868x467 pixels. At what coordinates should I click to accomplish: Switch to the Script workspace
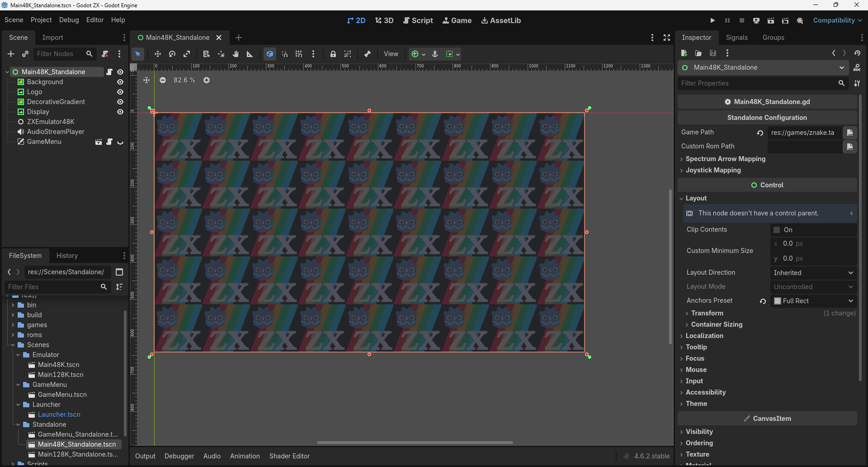(418, 20)
